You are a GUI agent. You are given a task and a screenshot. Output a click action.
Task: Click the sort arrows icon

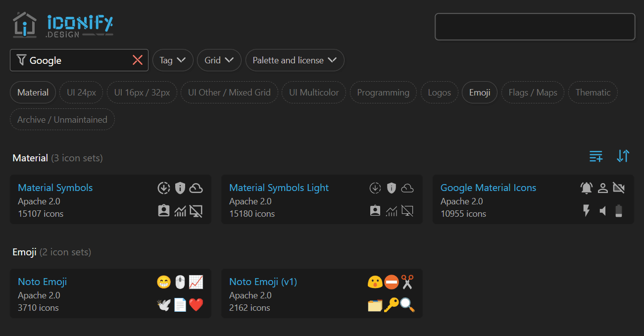pos(623,156)
